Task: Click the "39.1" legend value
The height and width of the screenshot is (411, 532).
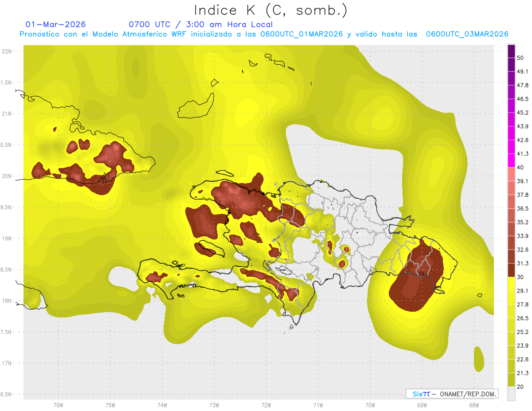Action: [x=523, y=181]
